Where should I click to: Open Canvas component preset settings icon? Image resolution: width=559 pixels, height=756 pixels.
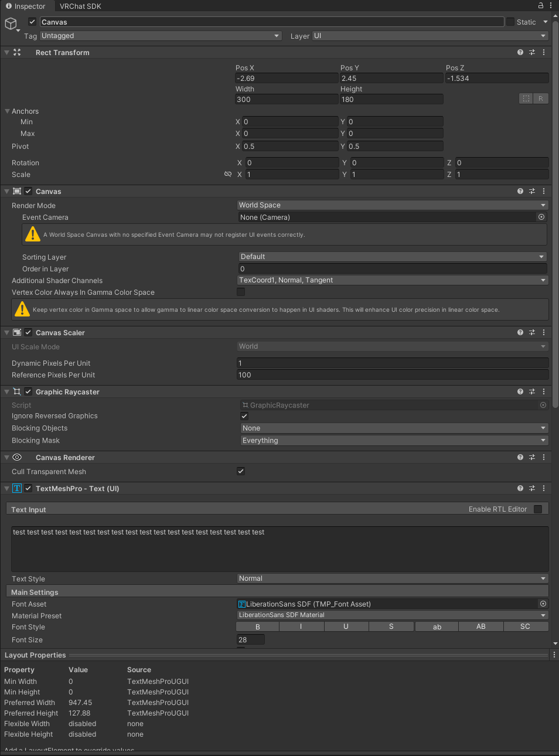tap(532, 191)
